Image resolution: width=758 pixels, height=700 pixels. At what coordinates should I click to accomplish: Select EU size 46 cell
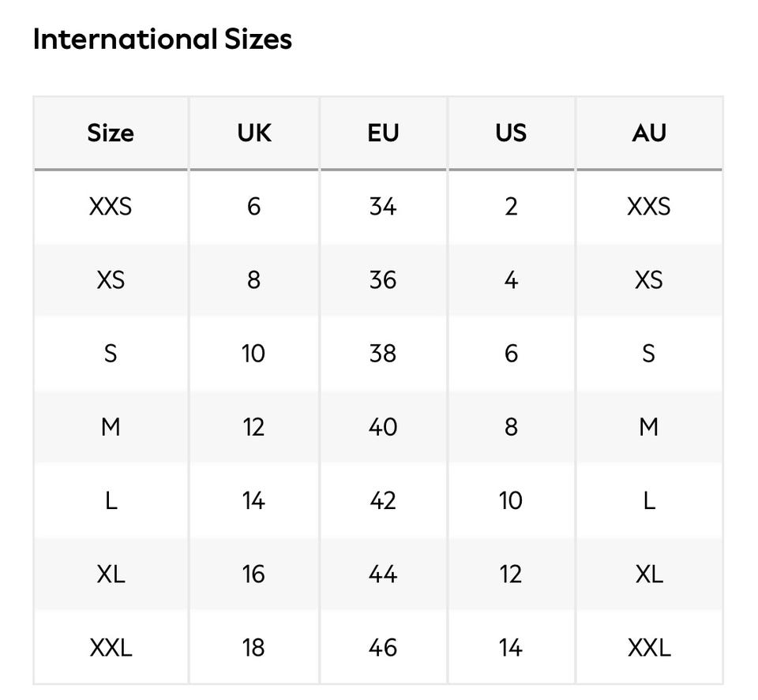coord(383,648)
